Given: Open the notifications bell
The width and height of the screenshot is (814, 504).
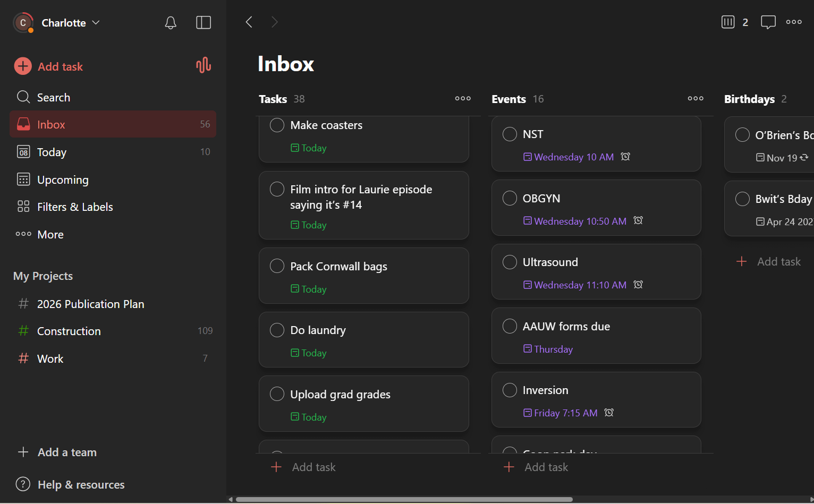Looking at the screenshot, I should point(171,22).
